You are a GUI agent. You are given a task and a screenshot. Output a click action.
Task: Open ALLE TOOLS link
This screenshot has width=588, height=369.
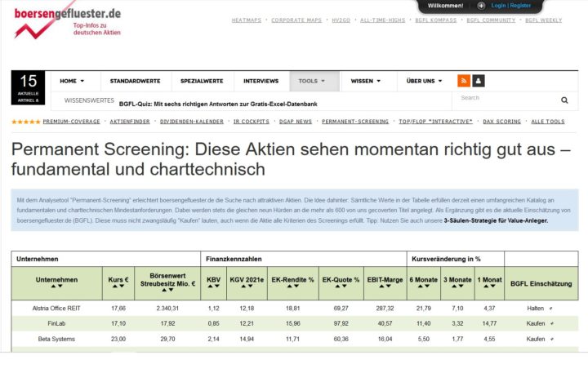[x=547, y=122]
